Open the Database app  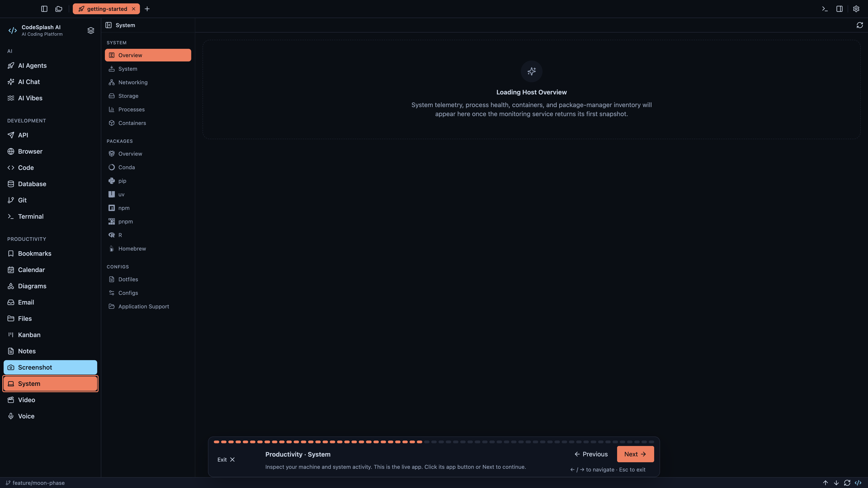(x=51, y=184)
